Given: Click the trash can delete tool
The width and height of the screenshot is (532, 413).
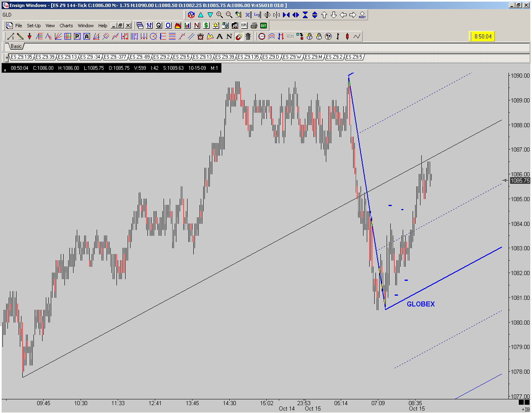Looking at the screenshot, I should [248, 36].
